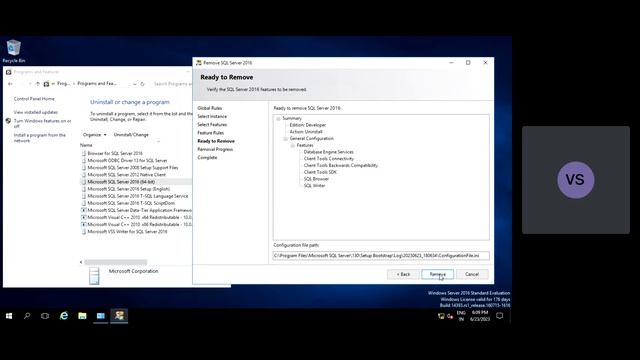Select the Removal Progress wizard step

tap(215, 149)
